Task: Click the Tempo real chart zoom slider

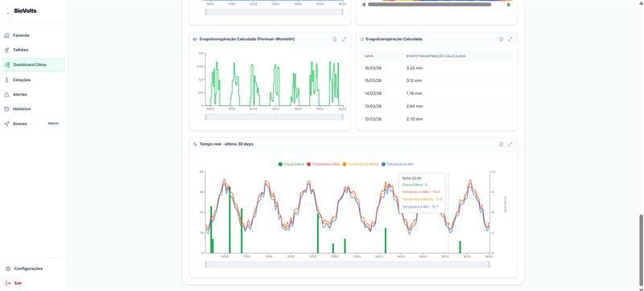Action: pyautogui.click(x=348, y=264)
